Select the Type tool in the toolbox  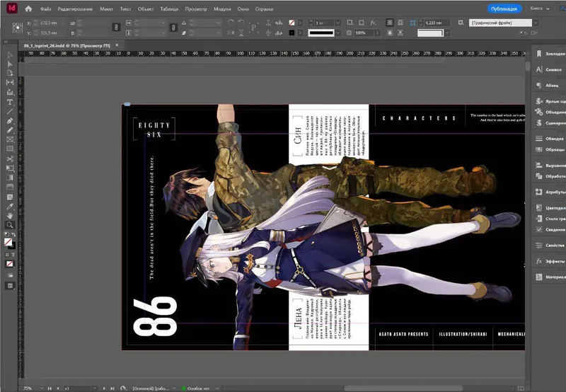tap(10, 102)
